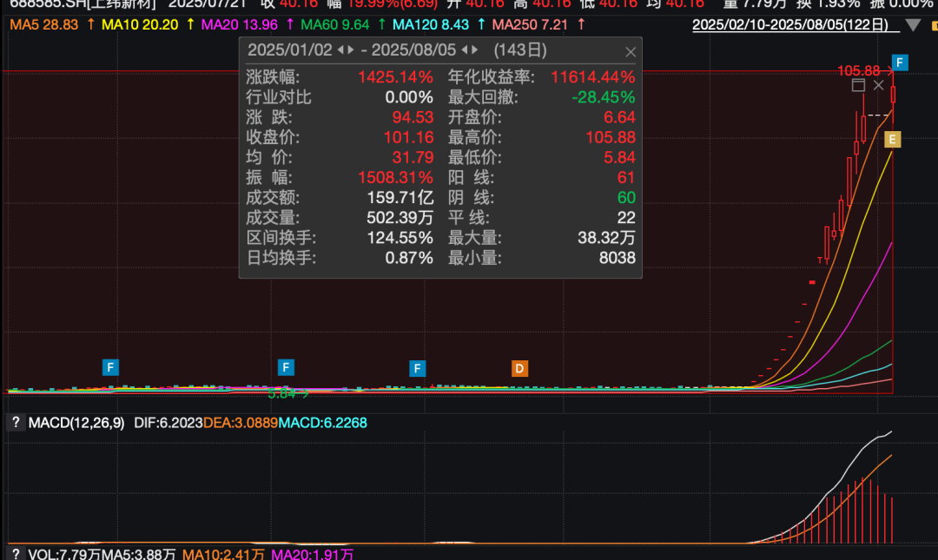Click the MACD help question mark icon
Screen dimensions: 938x560
(15, 423)
